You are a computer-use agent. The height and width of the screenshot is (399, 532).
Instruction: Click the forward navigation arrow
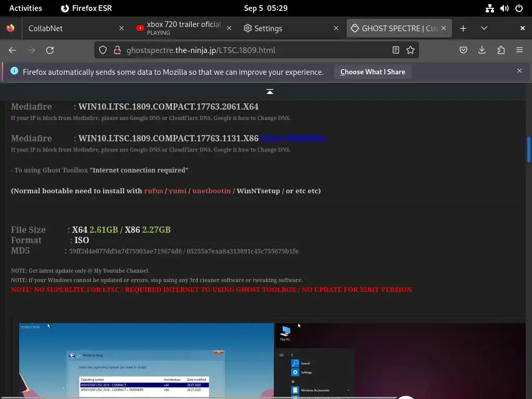[x=31, y=50]
